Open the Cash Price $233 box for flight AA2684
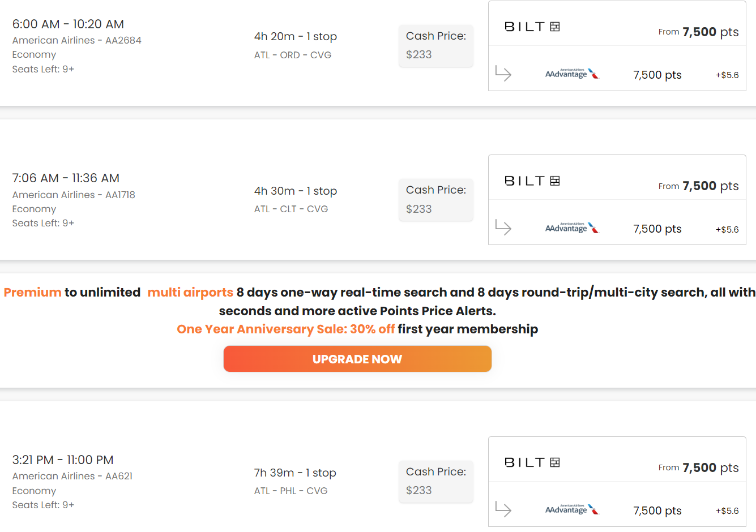 (435, 45)
